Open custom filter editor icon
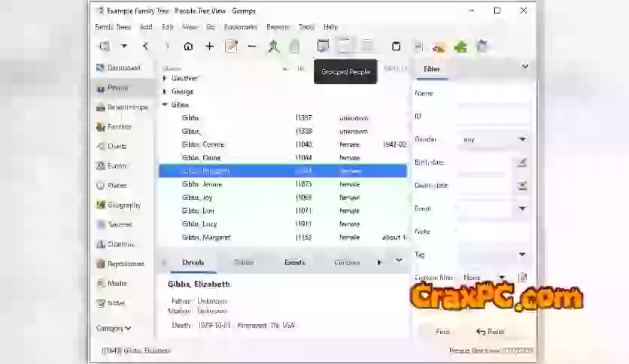 click(x=522, y=278)
